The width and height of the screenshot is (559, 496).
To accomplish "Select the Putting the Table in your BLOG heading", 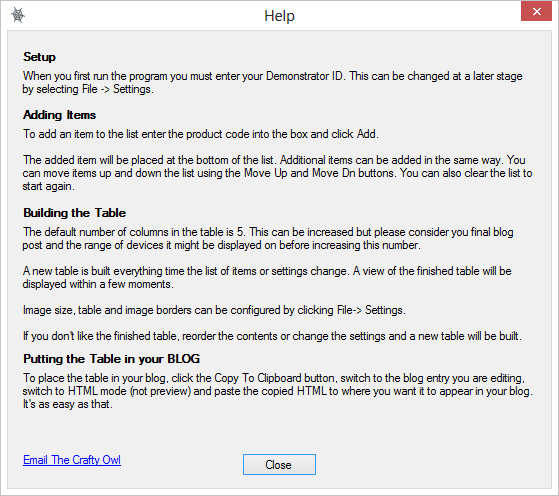I will (111, 359).
